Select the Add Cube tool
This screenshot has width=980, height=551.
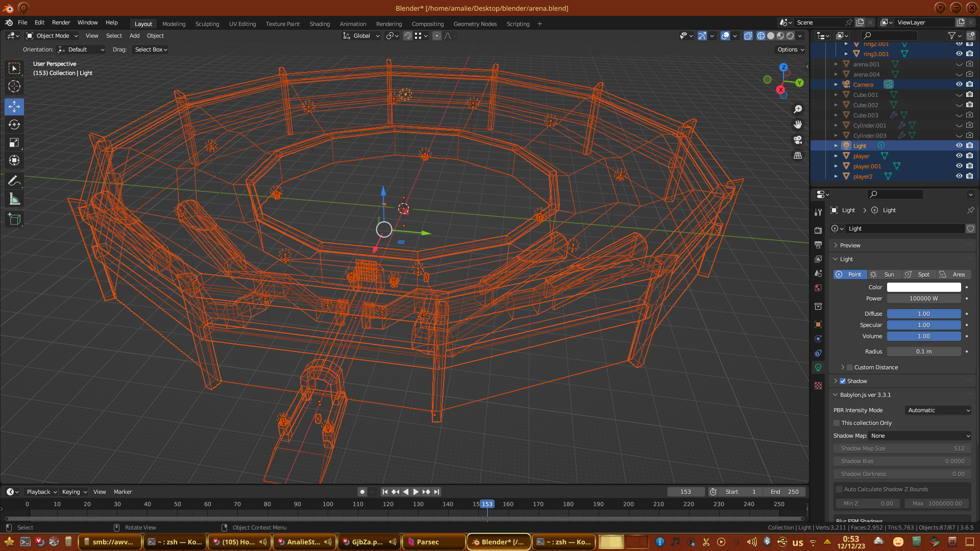14,219
